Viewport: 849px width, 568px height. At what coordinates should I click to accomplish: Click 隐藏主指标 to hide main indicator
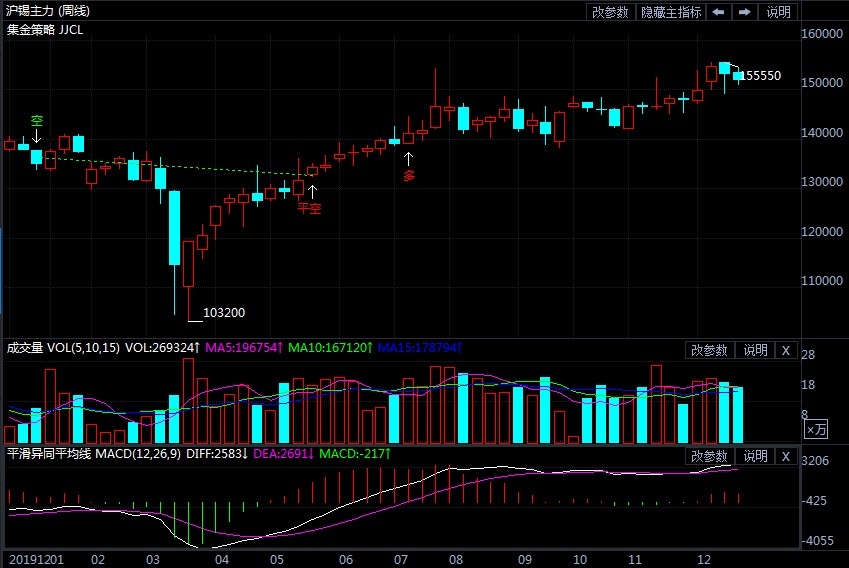(671, 12)
